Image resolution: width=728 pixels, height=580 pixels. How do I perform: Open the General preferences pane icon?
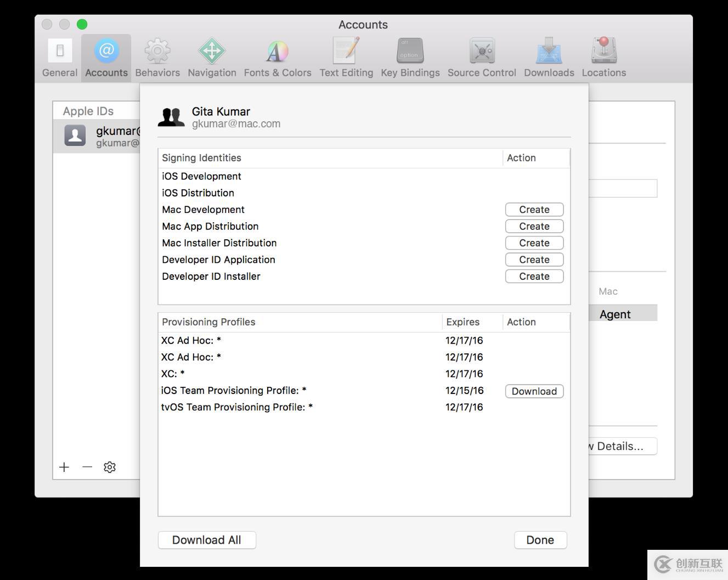[60, 52]
